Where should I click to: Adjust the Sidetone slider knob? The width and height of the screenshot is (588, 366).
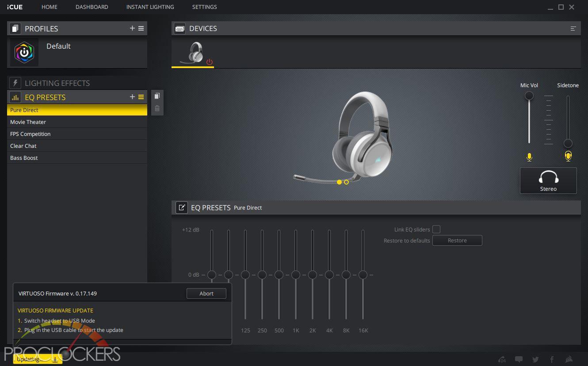point(568,143)
